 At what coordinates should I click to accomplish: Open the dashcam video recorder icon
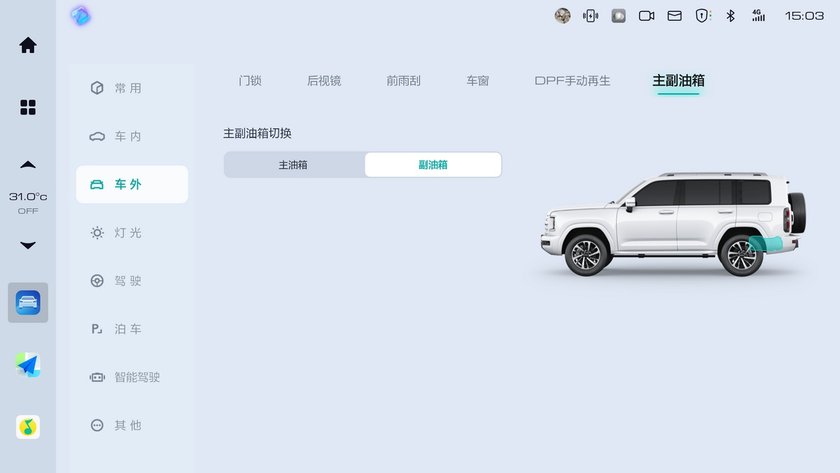[646, 15]
